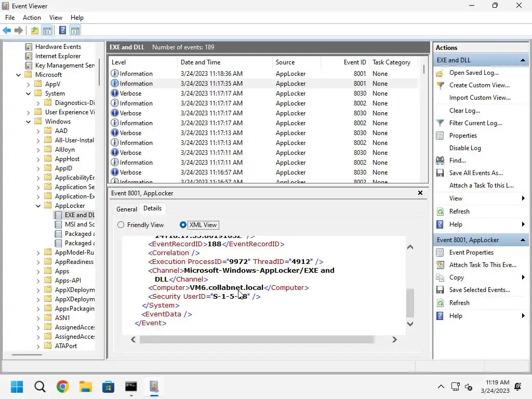532x399 pixels.
Task: Collapse the AppLocker tree node
Action: tap(38, 206)
